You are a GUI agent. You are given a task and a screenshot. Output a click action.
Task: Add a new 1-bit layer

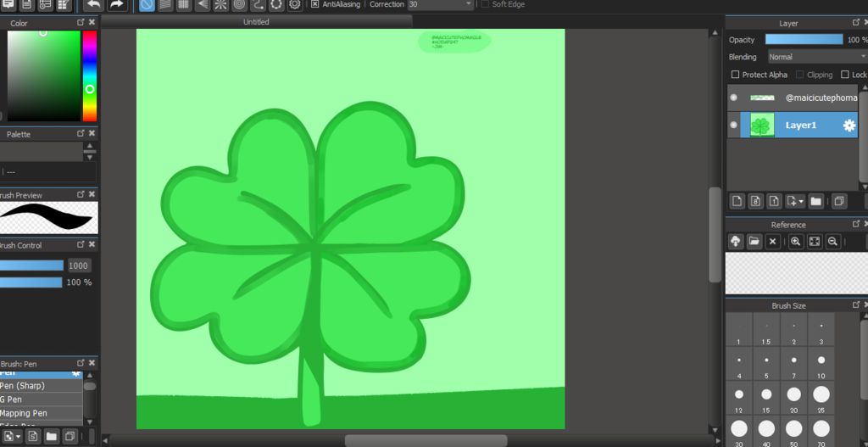tap(774, 201)
